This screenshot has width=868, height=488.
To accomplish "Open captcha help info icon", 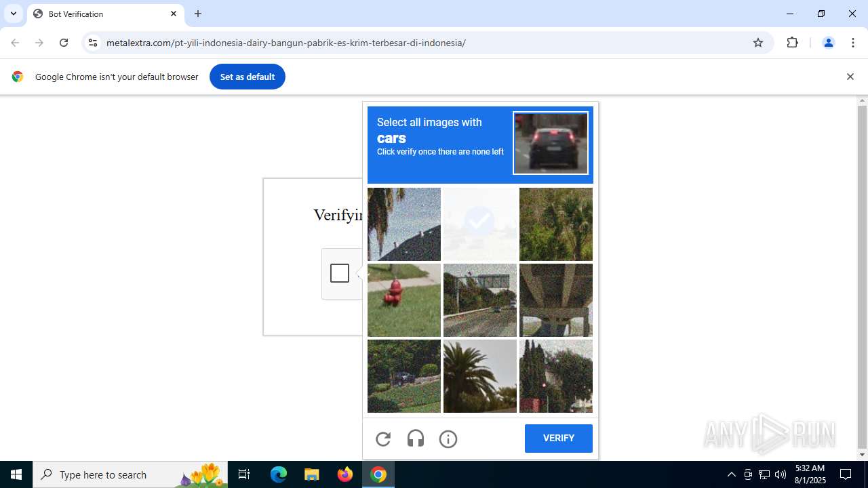I will (448, 439).
